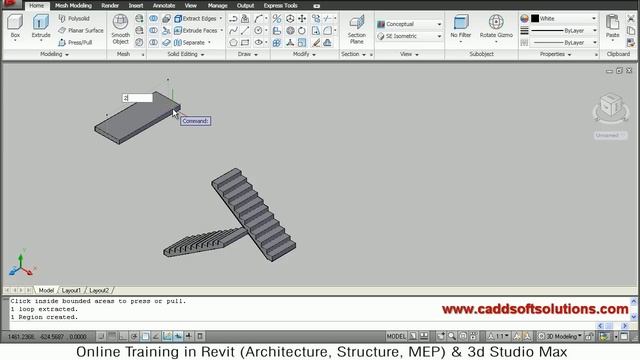Image resolution: width=640 pixels, height=360 pixels.
Task: Expand the Solid Editing panel
Action: (186, 54)
